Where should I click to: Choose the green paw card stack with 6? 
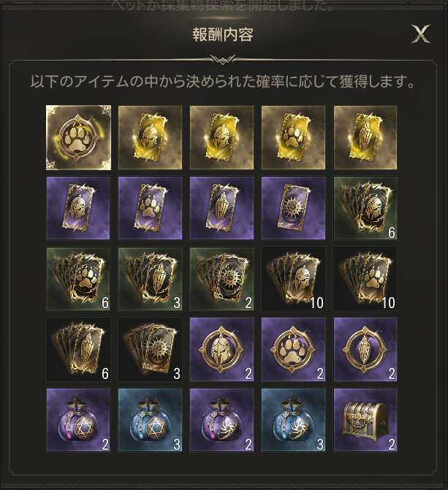[78, 279]
